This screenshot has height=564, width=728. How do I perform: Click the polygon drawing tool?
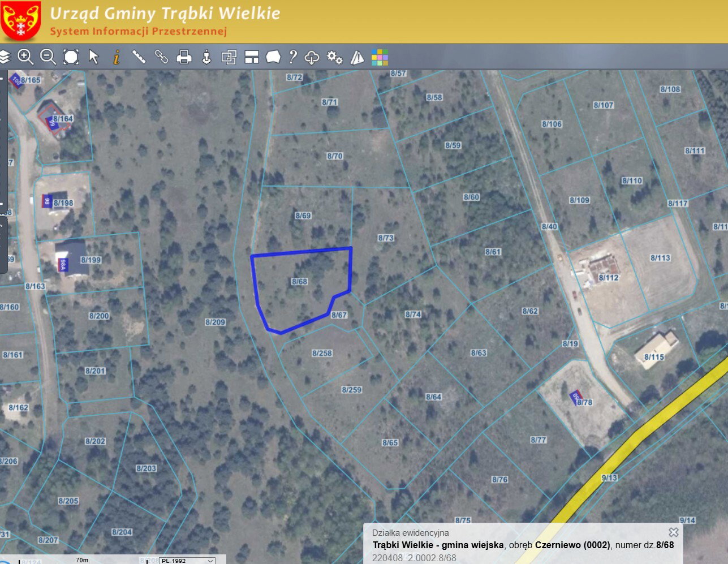(x=273, y=57)
